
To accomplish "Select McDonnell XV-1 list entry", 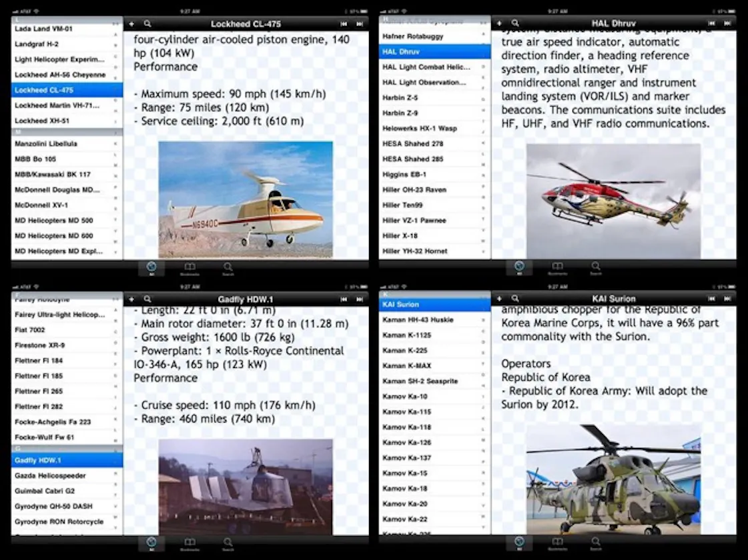I will tap(67, 205).
